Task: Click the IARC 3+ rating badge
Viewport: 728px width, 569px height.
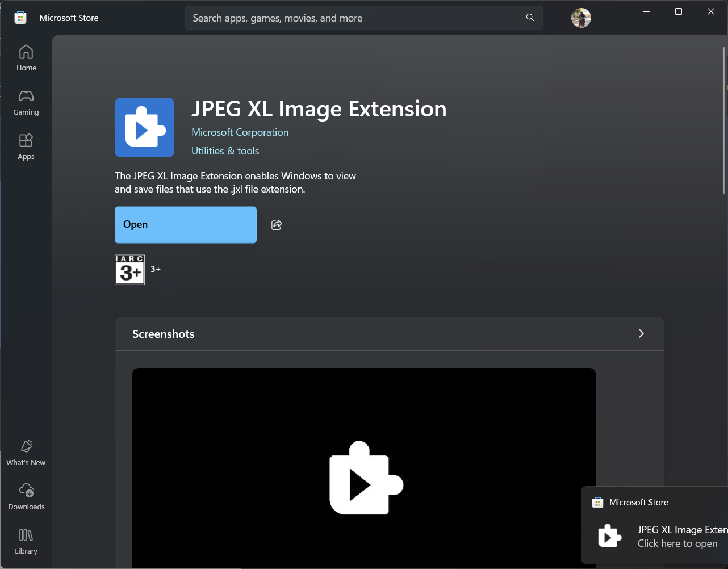Action: point(129,269)
